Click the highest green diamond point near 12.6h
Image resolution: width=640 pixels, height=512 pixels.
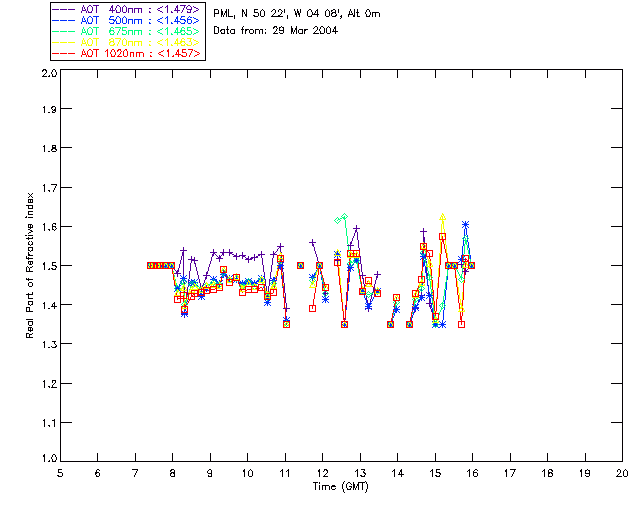344,216
